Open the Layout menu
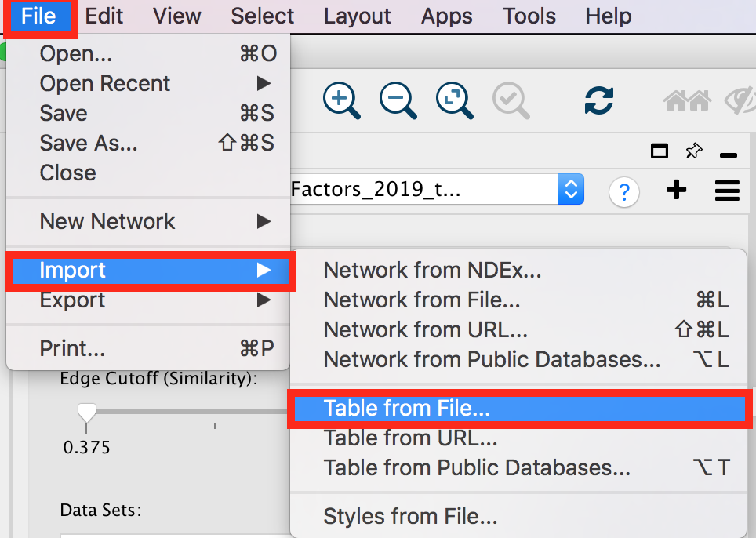Screen dimensions: 756x538 coord(358,16)
